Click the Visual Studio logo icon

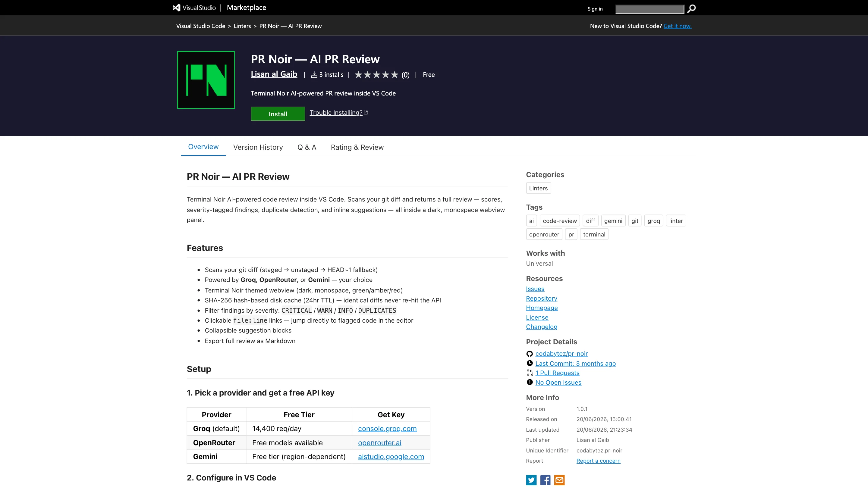coord(176,8)
